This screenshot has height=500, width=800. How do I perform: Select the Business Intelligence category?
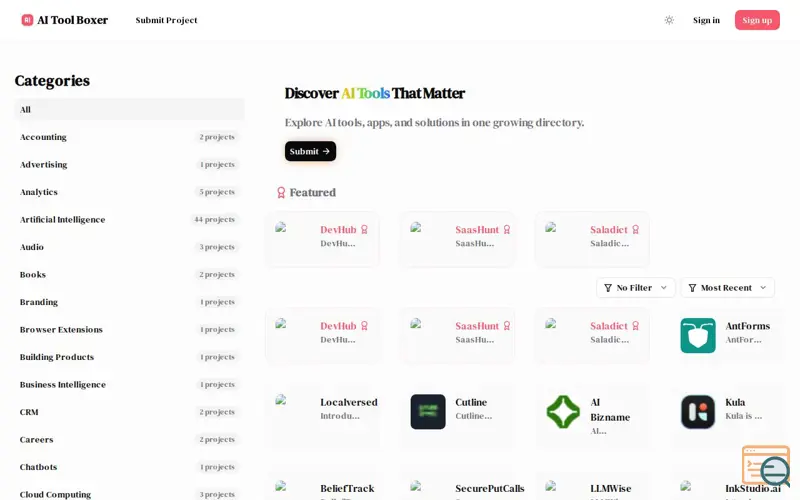(129, 385)
